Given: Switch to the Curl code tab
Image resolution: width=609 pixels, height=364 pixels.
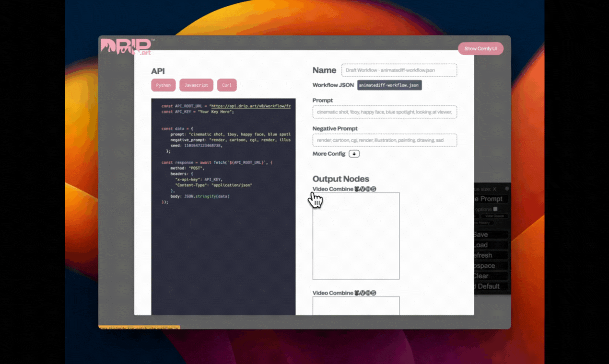Looking at the screenshot, I should (227, 85).
